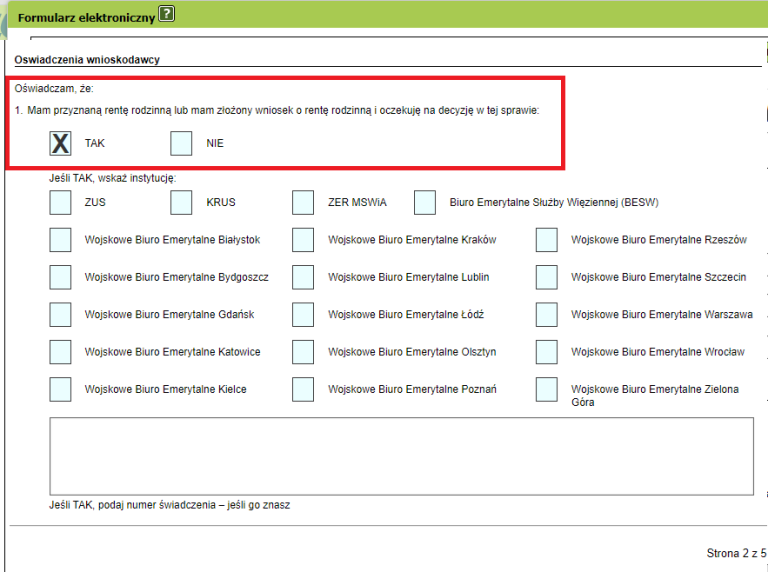Select the ZUS institution checkbox
This screenshot has width=768, height=572.
pos(61,203)
